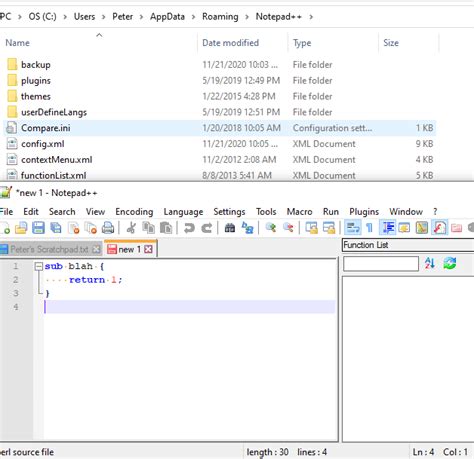The width and height of the screenshot is (474, 459).
Task: Close the Peter's Scratchpad.txt tab
Action: [x=96, y=249]
